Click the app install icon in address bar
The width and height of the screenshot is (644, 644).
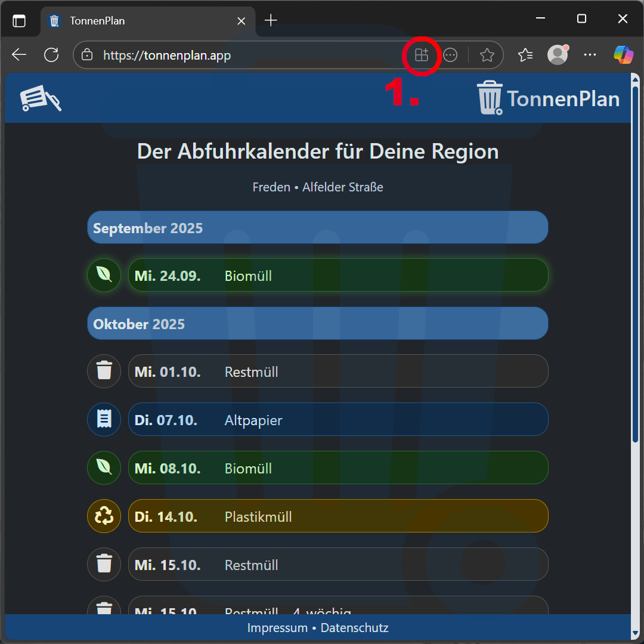click(422, 55)
